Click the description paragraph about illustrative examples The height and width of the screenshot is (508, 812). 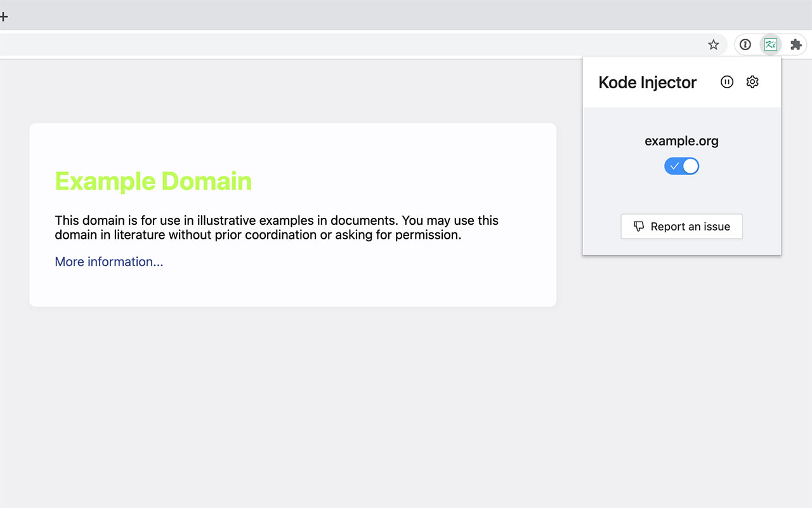pyautogui.click(x=276, y=227)
